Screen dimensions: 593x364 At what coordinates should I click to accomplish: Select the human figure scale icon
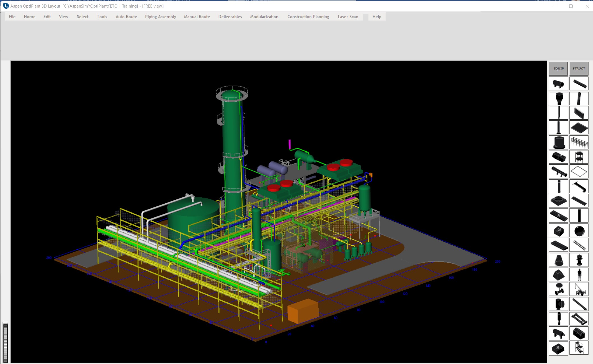click(579, 275)
